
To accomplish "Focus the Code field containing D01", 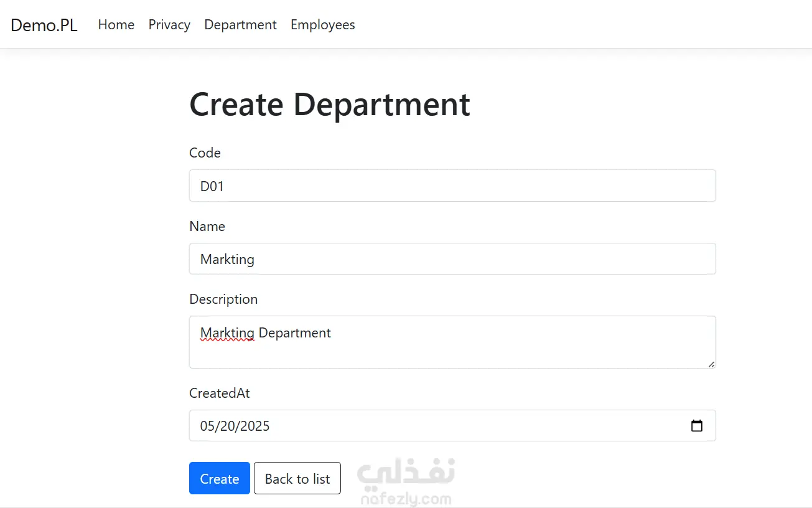I will click(452, 186).
